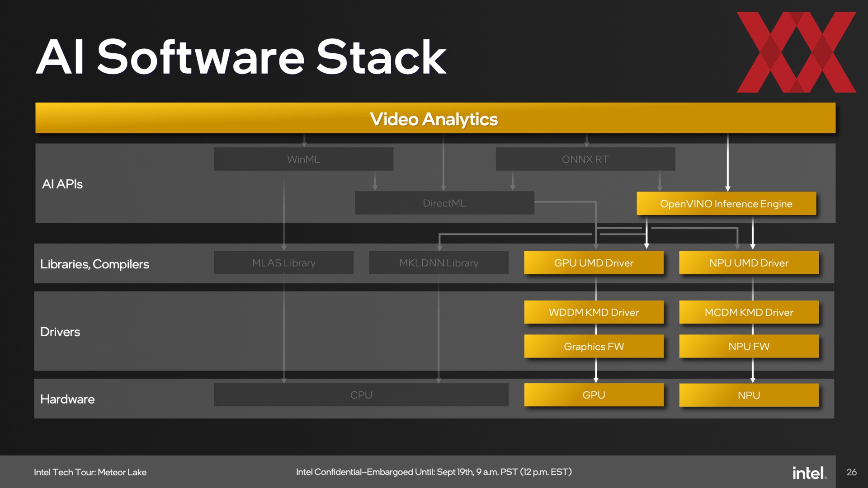Viewport: 868px width, 488px height.
Task: Click Intel Tech Tour: Meteor Lake text
Action: (90, 472)
